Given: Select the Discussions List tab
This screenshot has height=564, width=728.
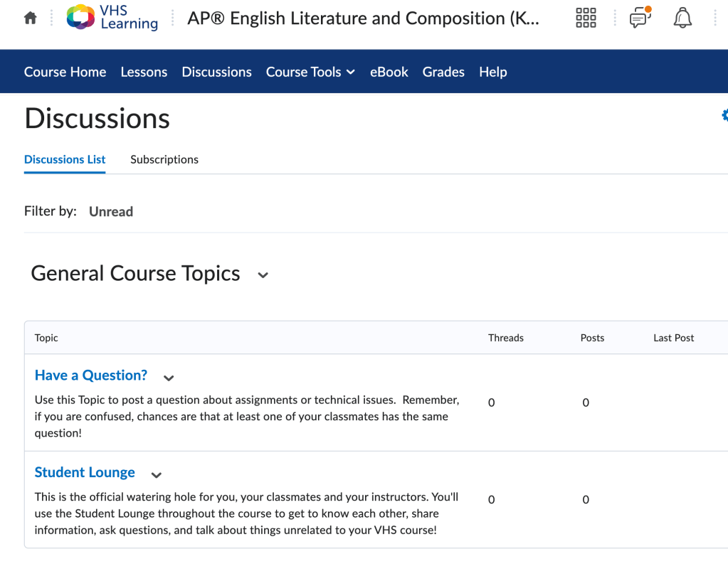Looking at the screenshot, I should [65, 159].
